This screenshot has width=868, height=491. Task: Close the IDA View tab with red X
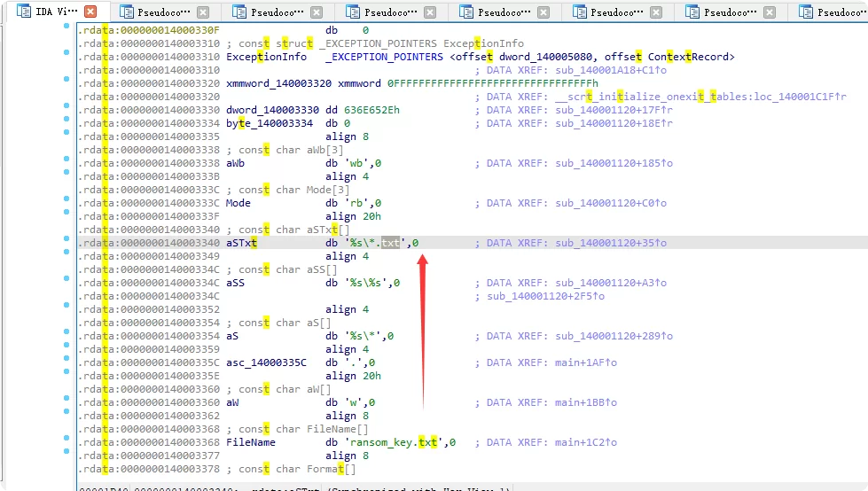(90, 12)
